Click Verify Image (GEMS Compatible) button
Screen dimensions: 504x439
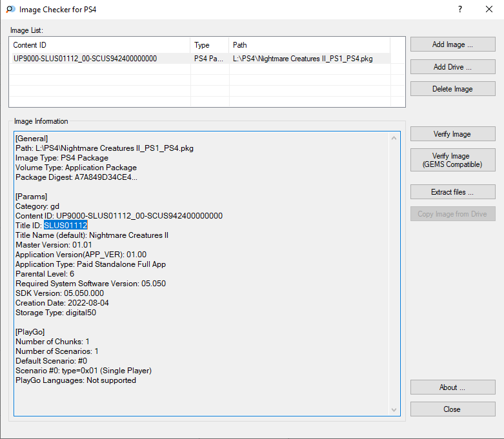click(452, 160)
